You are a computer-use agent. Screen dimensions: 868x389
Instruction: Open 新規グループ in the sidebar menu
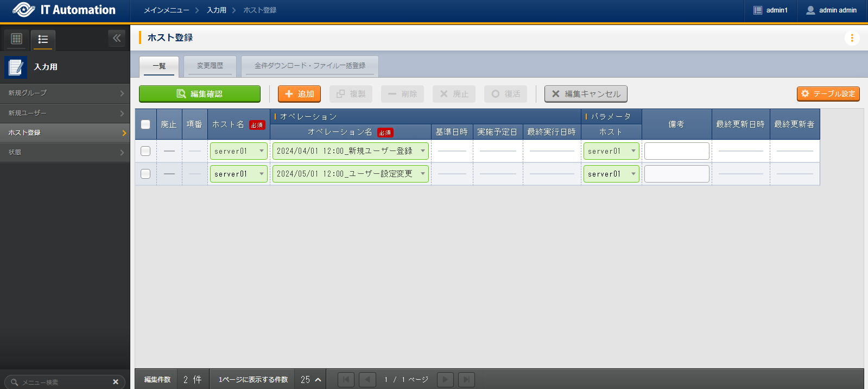click(65, 93)
